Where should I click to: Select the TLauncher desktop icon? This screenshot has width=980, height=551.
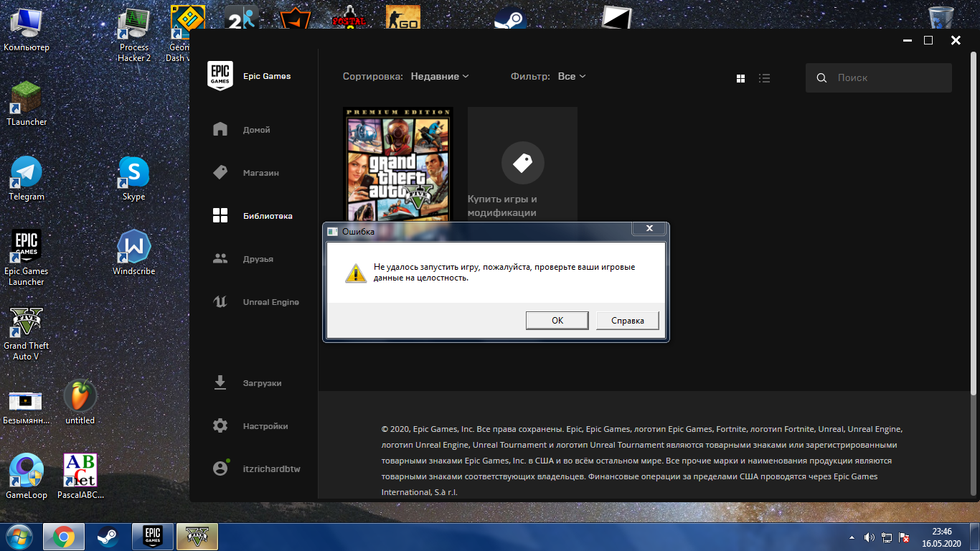pyautogui.click(x=27, y=103)
